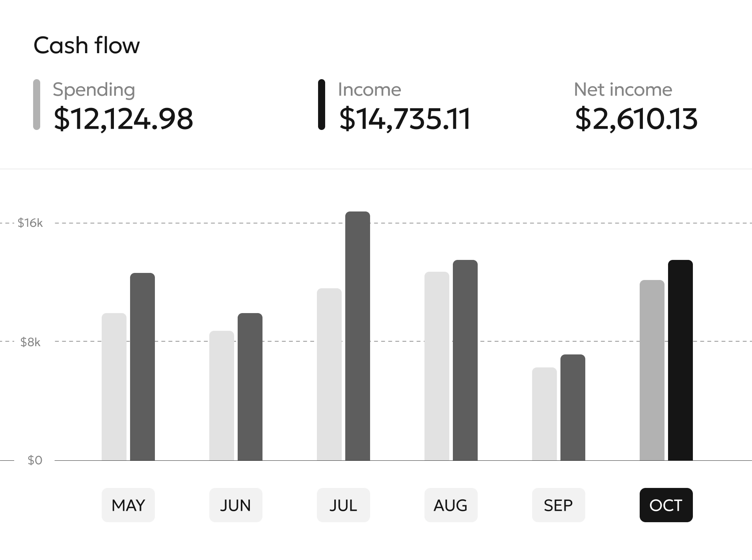Click the May spending bar

coord(114,387)
